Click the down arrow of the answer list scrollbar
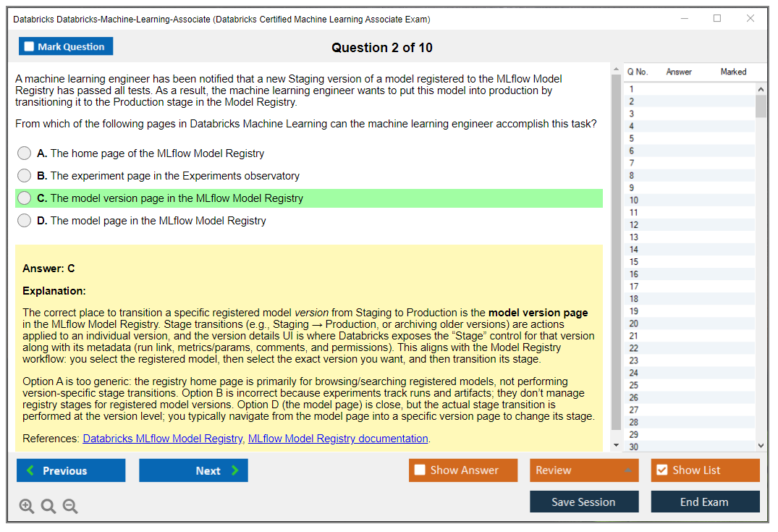Image resolution: width=778 pixels, height=532 pixels. pos(761,445)
